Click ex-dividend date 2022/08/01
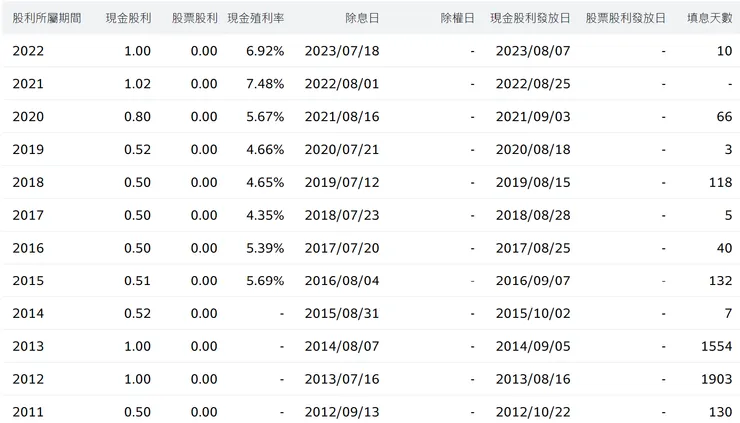Viewport: 740px width, 423px height. click(342, 84)
